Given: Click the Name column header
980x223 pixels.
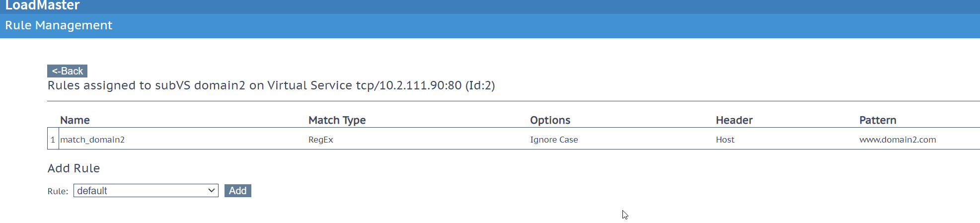Looking at the screenshot, I should 75,120.
